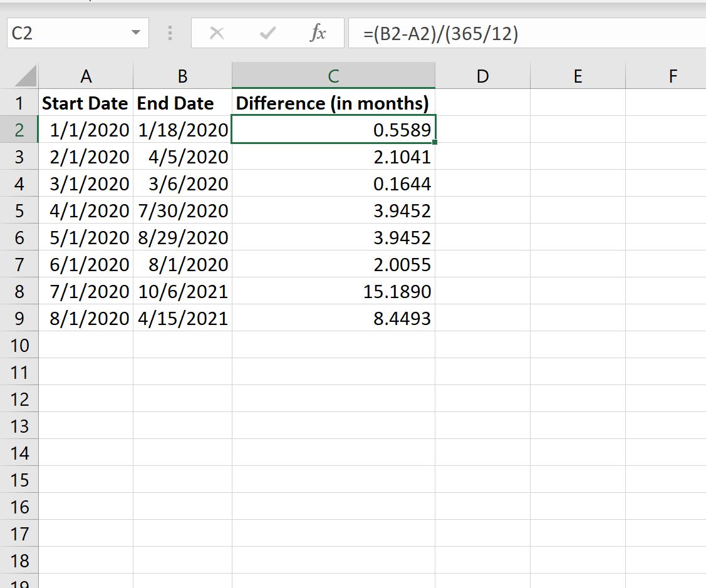Select cell with value 15.1890

click(x=333, y=292)
